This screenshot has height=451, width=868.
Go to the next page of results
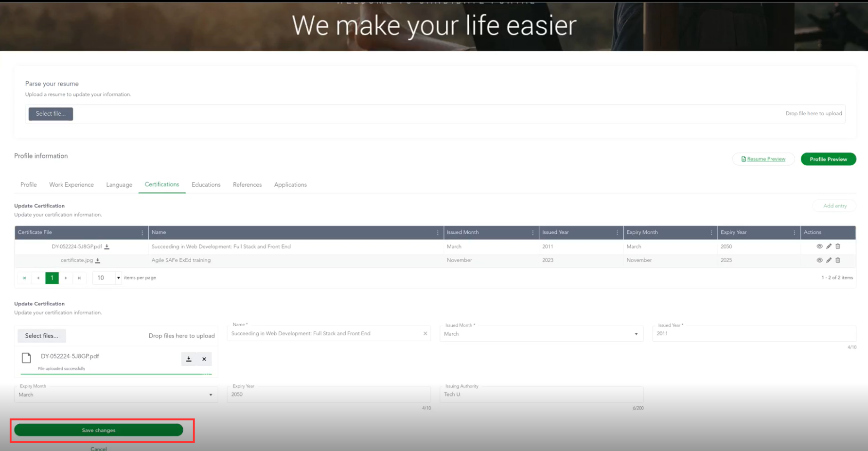pos(66,278)
